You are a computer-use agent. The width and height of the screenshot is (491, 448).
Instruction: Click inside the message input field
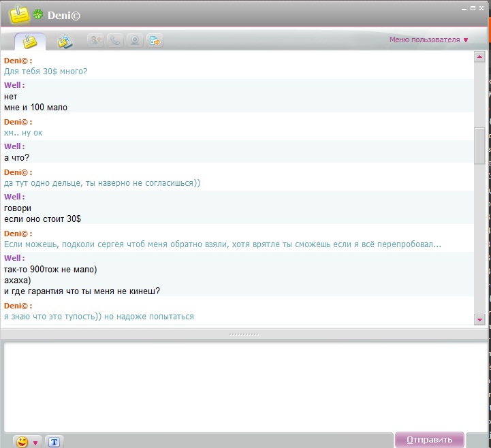coord(245,387)
